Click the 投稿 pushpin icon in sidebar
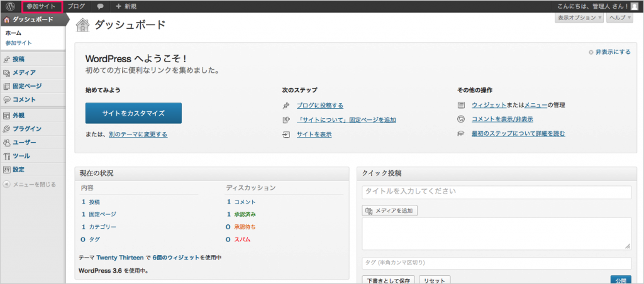 [7, 59]
